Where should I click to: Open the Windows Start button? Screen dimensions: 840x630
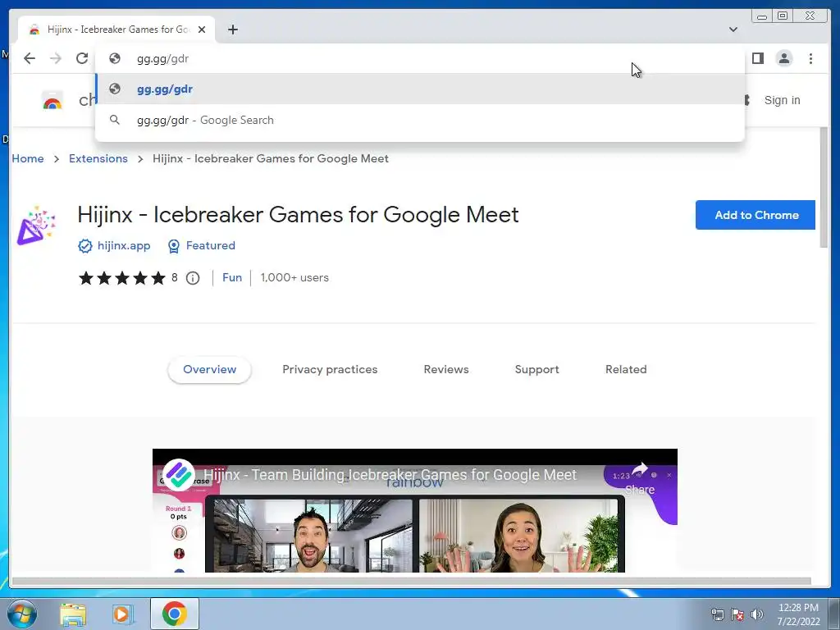[21, 614]
